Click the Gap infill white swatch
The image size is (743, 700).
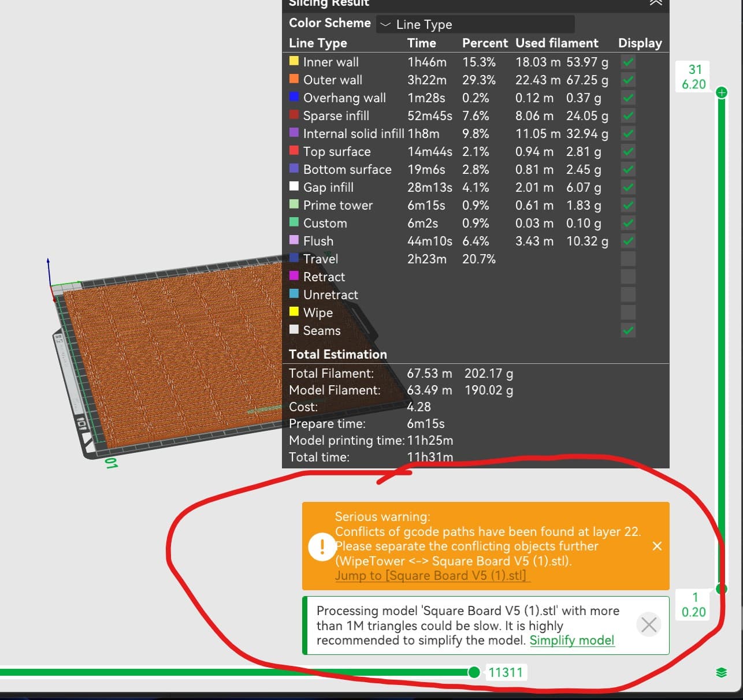pos(294,186)
